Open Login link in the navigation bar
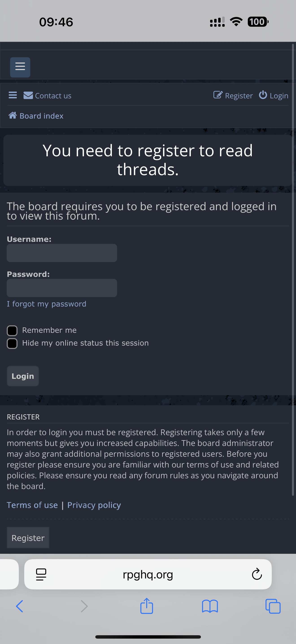 pyautogui.click(x=274, y=95)
